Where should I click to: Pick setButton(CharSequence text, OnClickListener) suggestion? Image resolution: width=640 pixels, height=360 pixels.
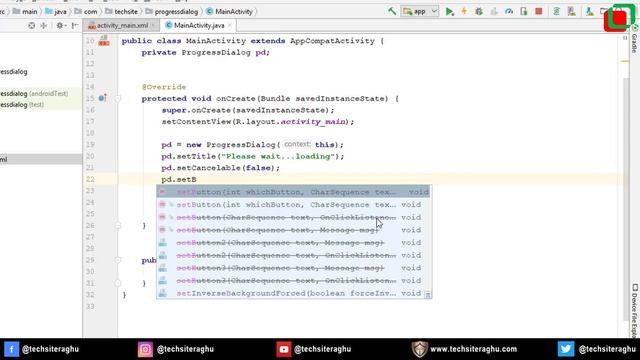point(293,217)
